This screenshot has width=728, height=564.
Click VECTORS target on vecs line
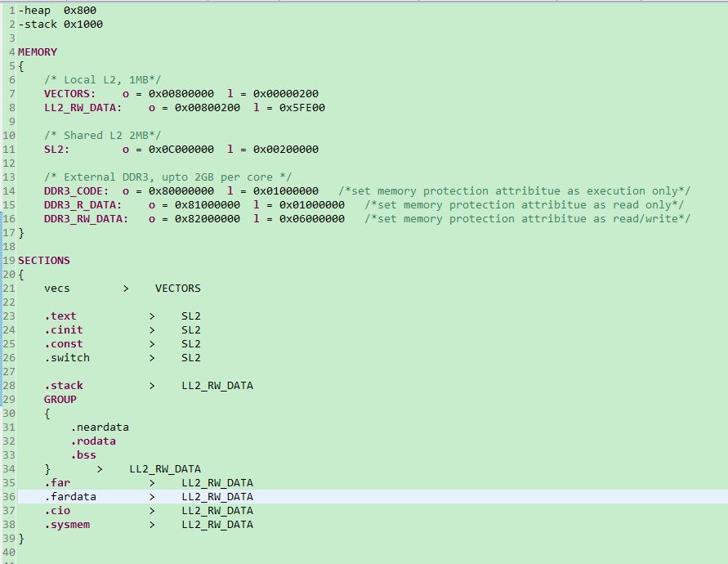[x=178, y=289]
